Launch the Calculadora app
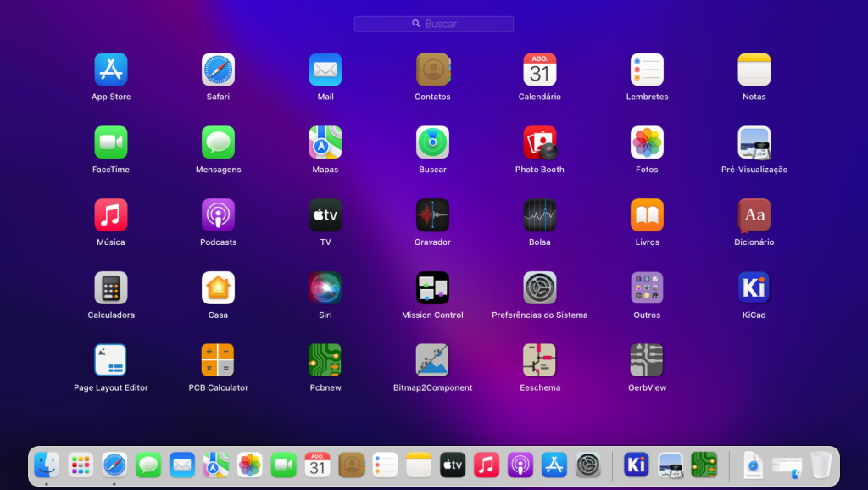Viewport: 868px width, 490px height. (x=111, y=288)
